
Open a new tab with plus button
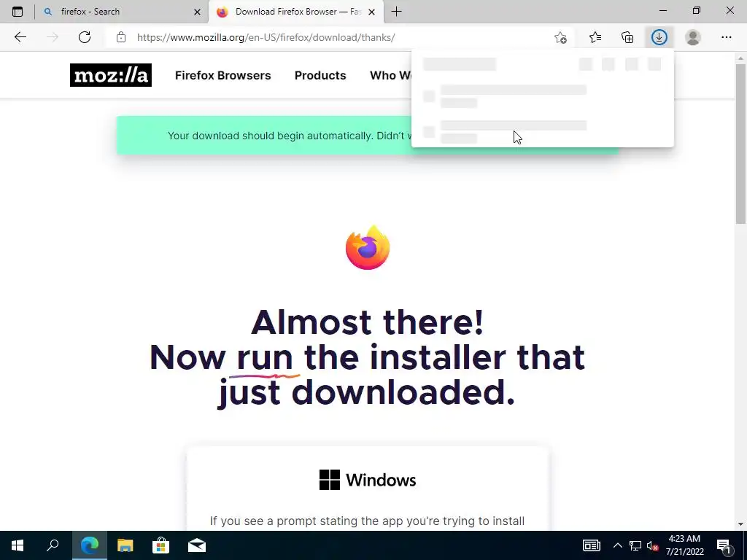click(x=396, y=12)
